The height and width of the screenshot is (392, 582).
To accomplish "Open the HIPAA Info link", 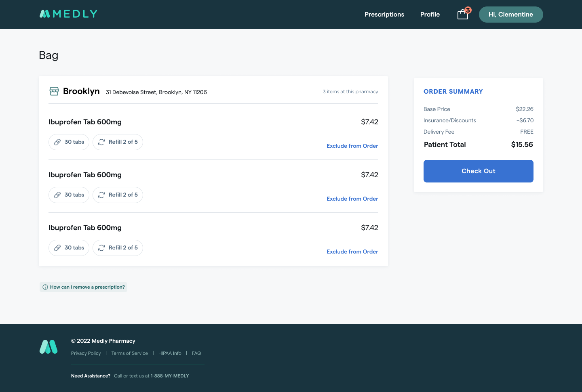I will point(170,353).
